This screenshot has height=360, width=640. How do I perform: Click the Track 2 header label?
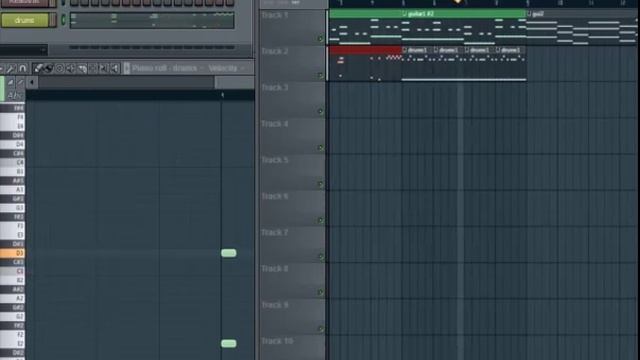[x=275, y=51]
